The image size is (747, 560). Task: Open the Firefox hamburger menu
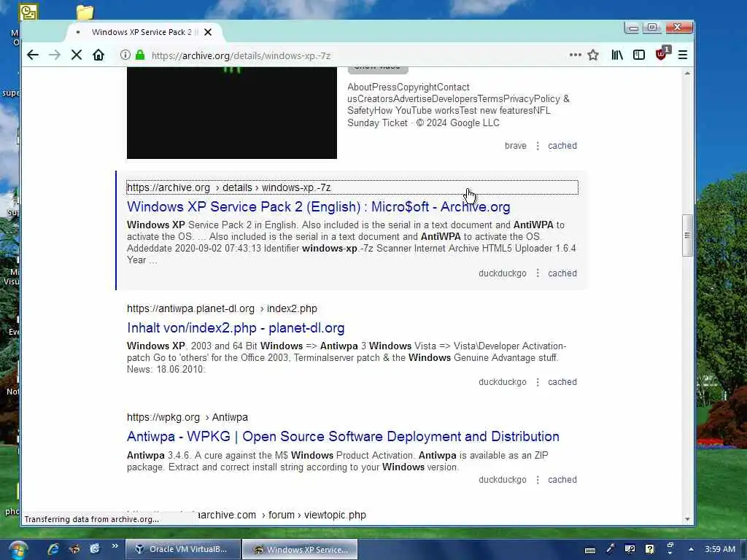pos(683,55)
